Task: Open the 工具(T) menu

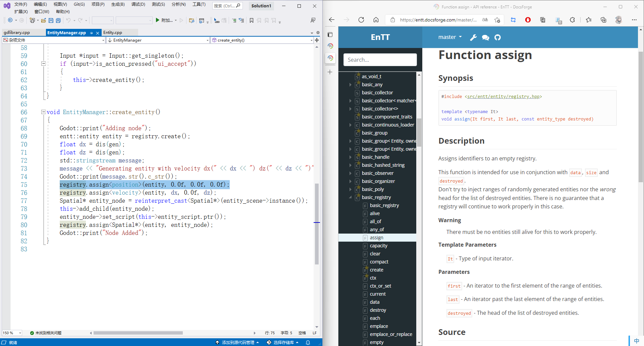Action: click(199, 4)
